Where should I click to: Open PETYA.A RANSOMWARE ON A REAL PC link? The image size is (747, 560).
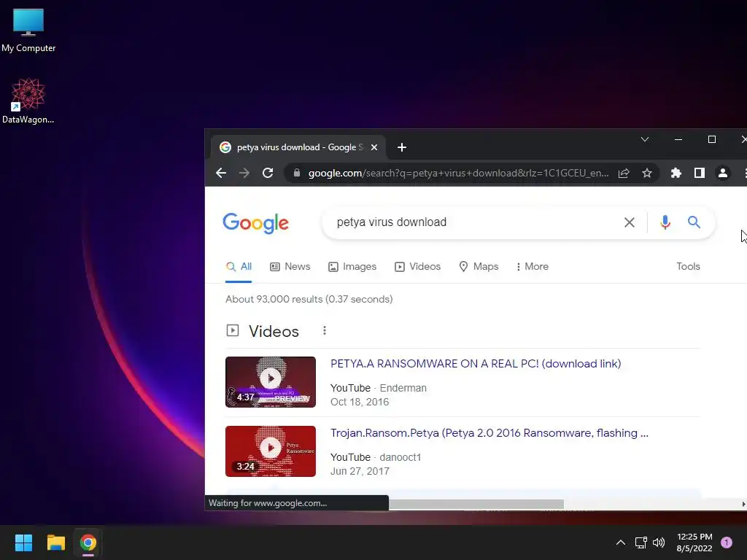coord(476,364)
